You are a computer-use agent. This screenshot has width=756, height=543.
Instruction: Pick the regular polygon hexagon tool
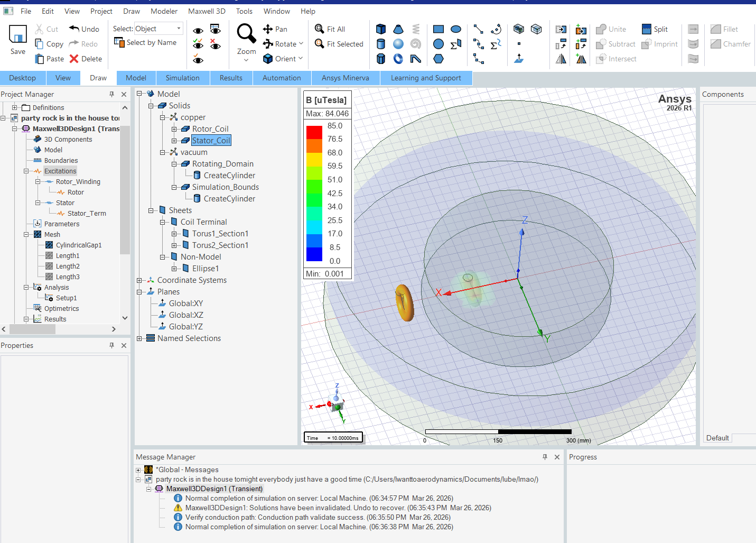click(x=438, y=59)
